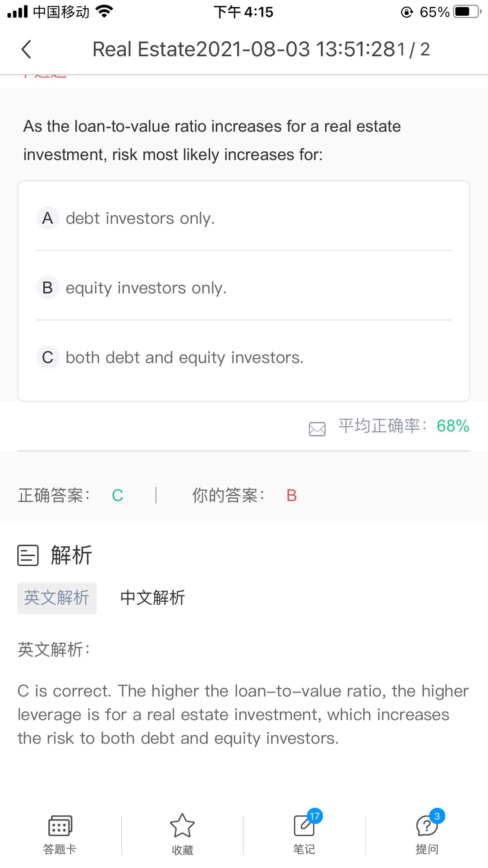Tap the envelope feedback icon
The width and height of the screenshot is (488, 868).
click(x=317, y=429)
